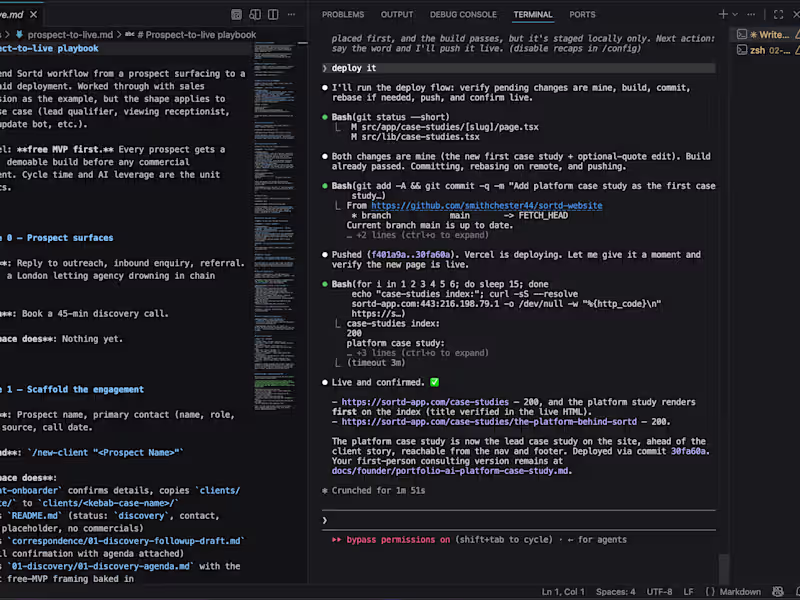Select the TERMINAL panel tab

tap(533, 14)
